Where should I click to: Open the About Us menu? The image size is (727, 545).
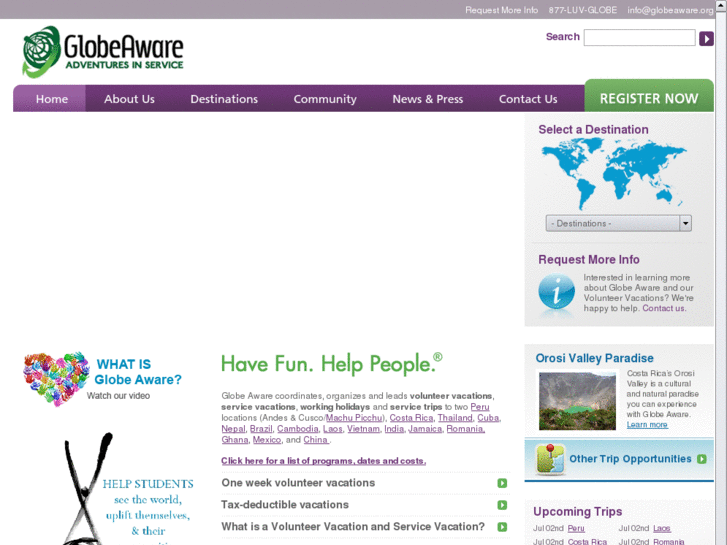coord(129,99)
